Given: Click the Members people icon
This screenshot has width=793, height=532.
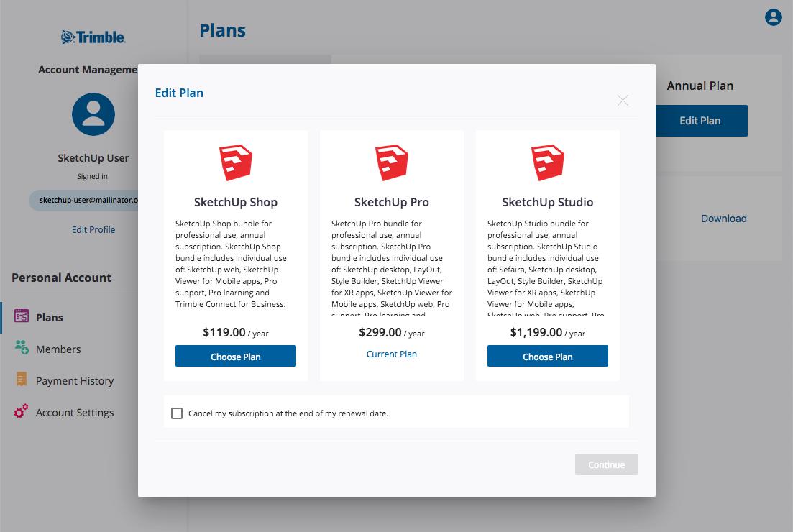Looking at the screenshot, I should click(x=22, y=347).
